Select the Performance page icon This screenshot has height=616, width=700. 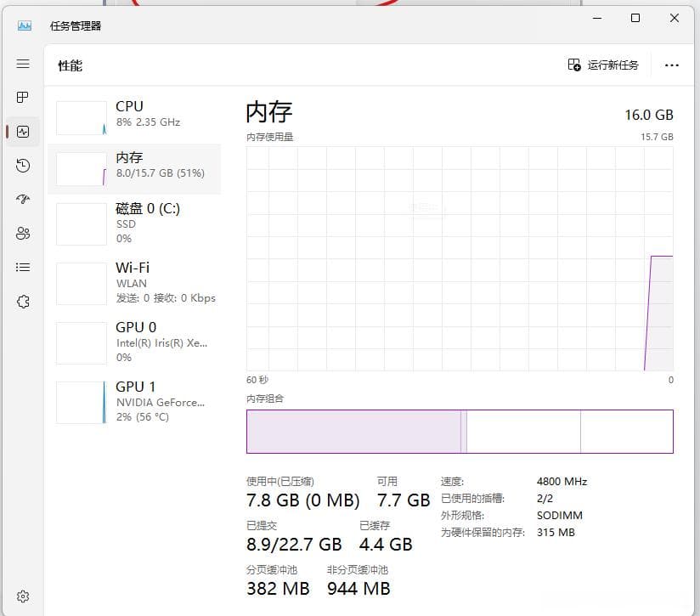point(23,132)
